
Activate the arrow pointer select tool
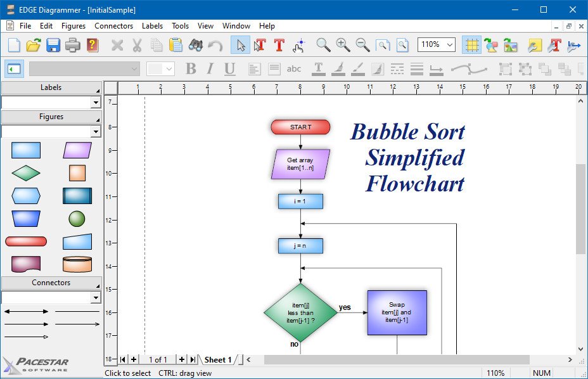(x=240, y=45)
